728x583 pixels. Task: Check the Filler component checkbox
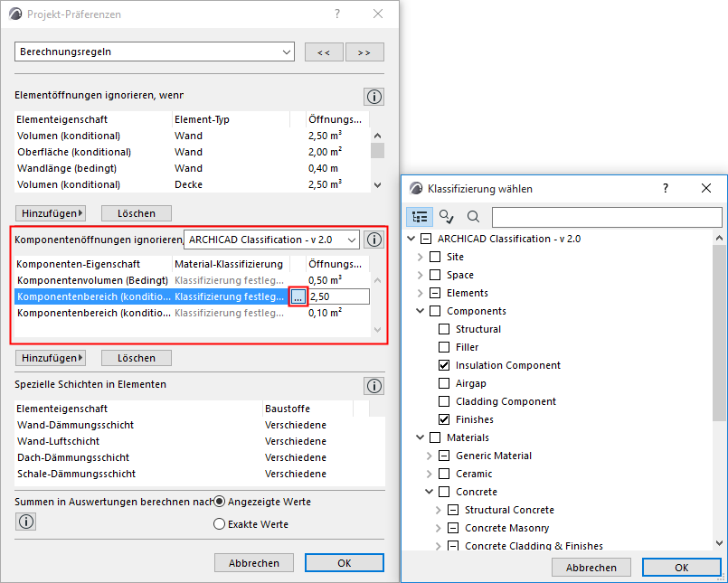pyautogui.click(x=444, y=347)
